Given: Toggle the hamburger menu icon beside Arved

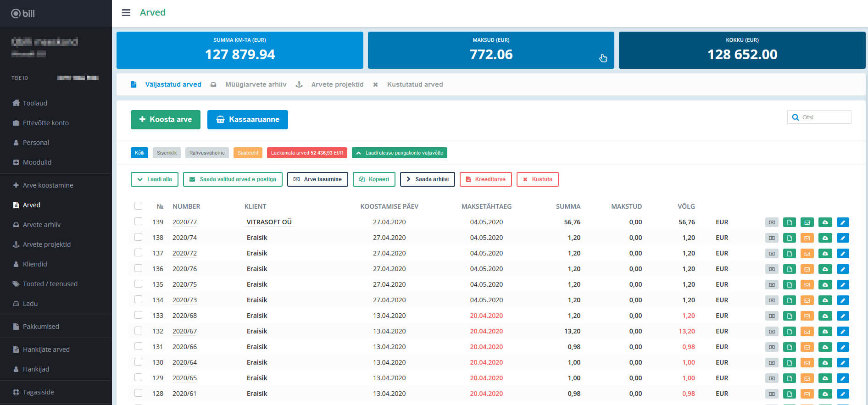Looking at the screenshot, I should pyautogui.click(x=126, y=13).
